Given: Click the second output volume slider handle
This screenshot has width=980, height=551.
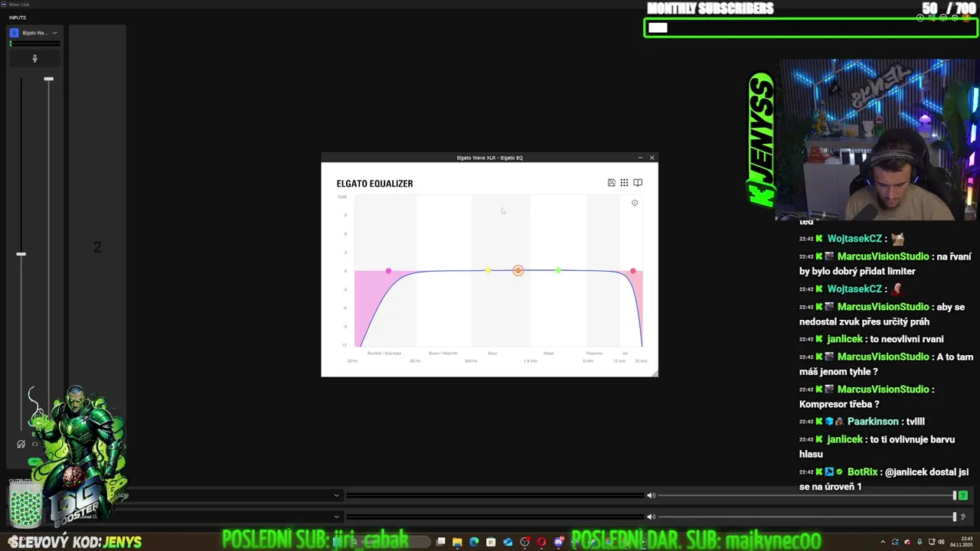Looking at the screenshot, I should 955,517.
